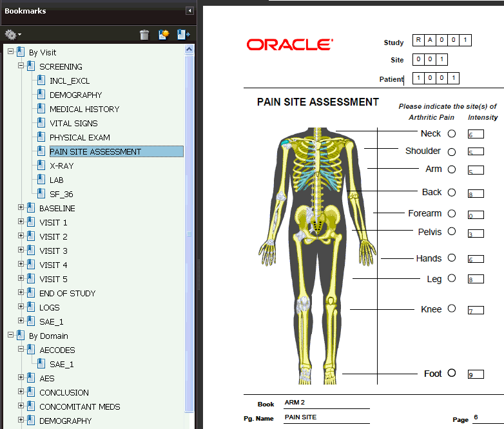This screenshot has width=504, height=429.
Task: Open the X-RAY bookmark
Action: (61, 166)
